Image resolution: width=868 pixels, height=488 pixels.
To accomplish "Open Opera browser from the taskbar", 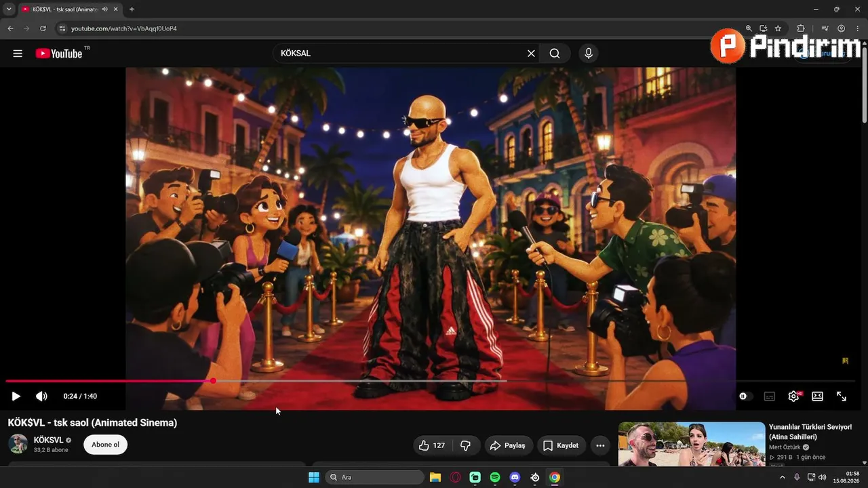I will pyautogui.click(x=455, y=477).
